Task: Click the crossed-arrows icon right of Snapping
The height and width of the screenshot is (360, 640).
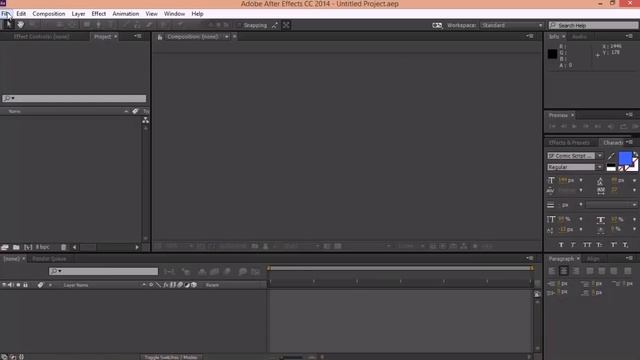Action: [286, 25]
